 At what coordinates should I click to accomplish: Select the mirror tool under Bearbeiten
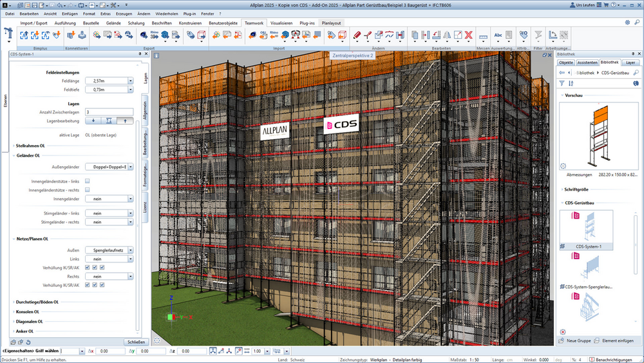(447, 35)
